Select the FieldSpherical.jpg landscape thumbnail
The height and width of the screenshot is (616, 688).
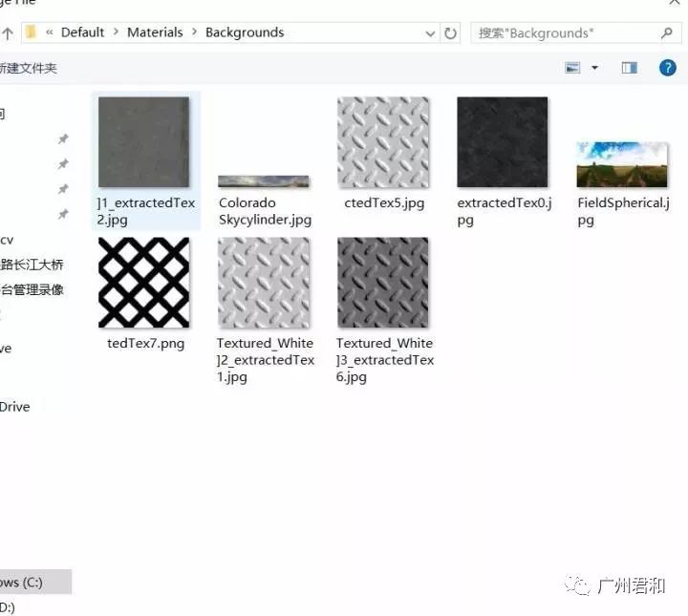tap(622, 164)
